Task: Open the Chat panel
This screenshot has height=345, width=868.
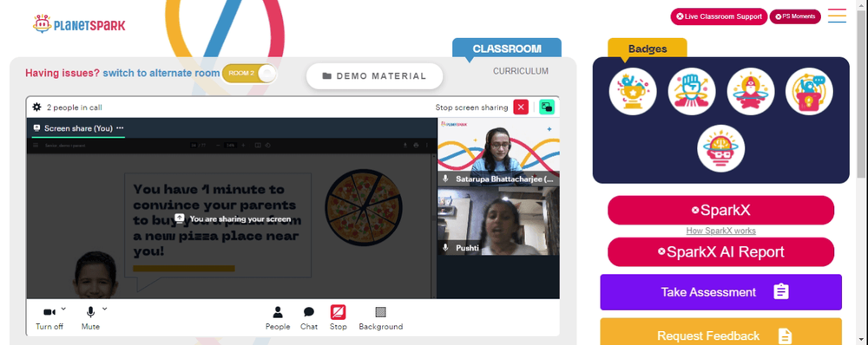Action: [309, 318]
